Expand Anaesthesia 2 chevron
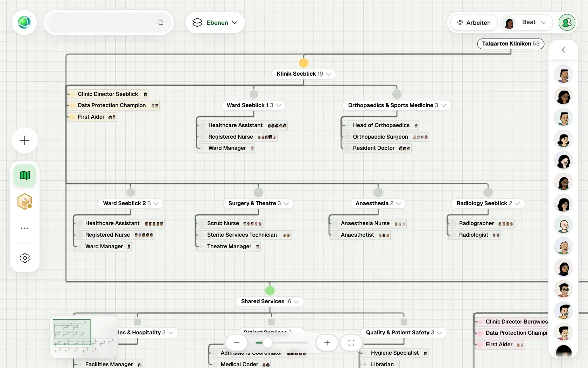This screenshot has height=368, width=588. coord(399,203)
